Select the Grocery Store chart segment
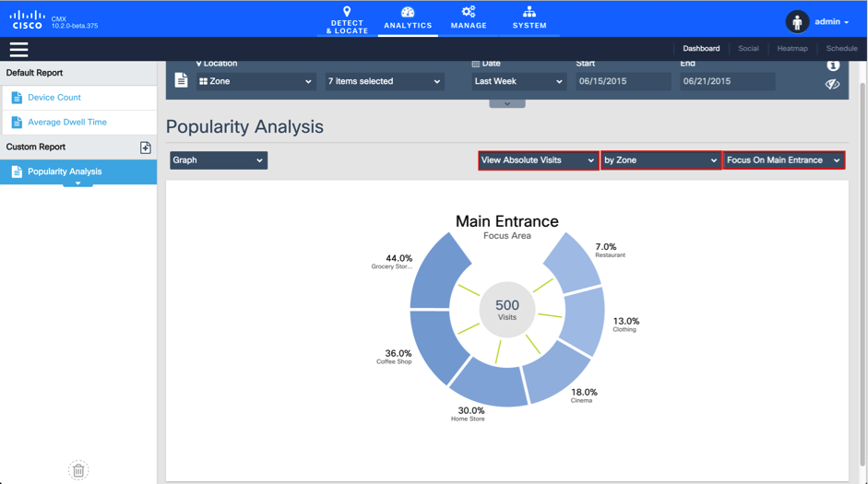868x484 pixels. pos(435,272)
